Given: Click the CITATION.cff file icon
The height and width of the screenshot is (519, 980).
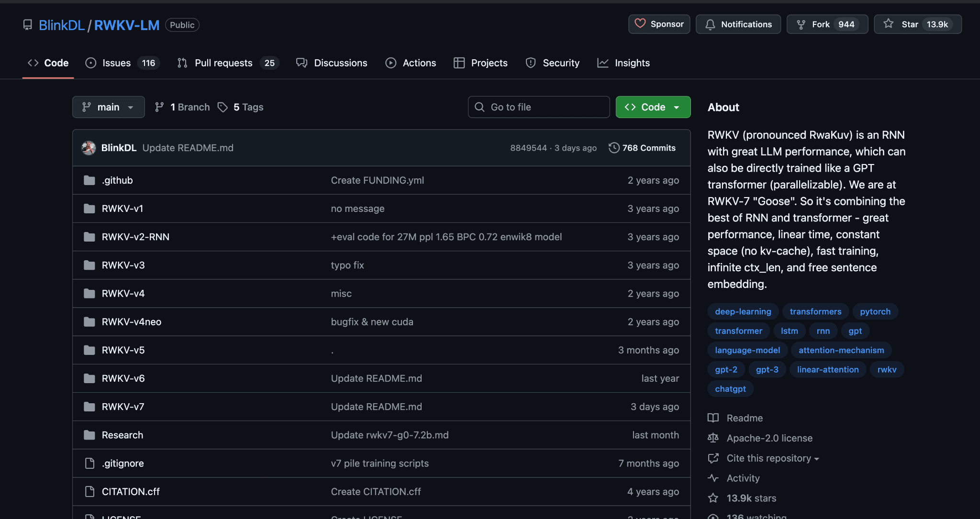Looking at the screenshot, I should [89, 491].
